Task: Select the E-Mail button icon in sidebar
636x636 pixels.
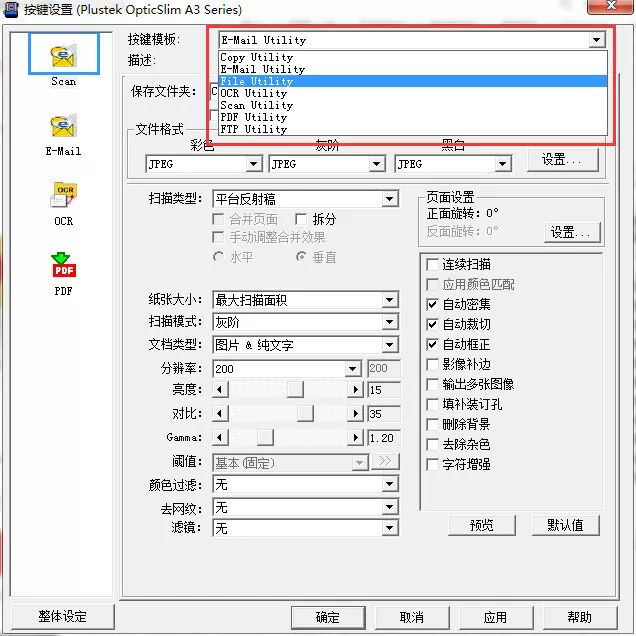Action: point(64,126)
